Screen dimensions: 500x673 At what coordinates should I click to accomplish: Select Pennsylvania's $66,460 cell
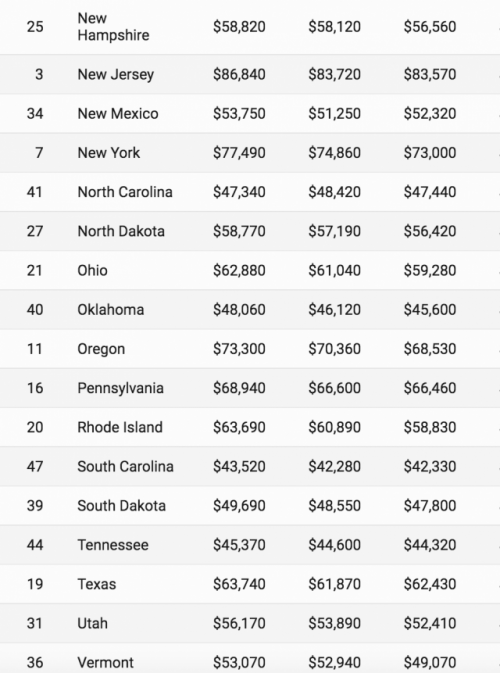[x=430, y=388]
